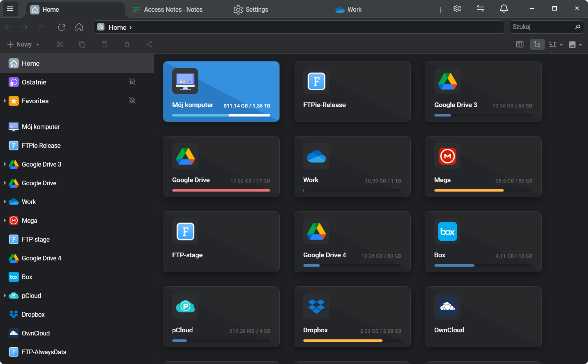Open the Google Drive 4 card
Viewport: 588px width, 364px height.
click(x=352, y=242)
